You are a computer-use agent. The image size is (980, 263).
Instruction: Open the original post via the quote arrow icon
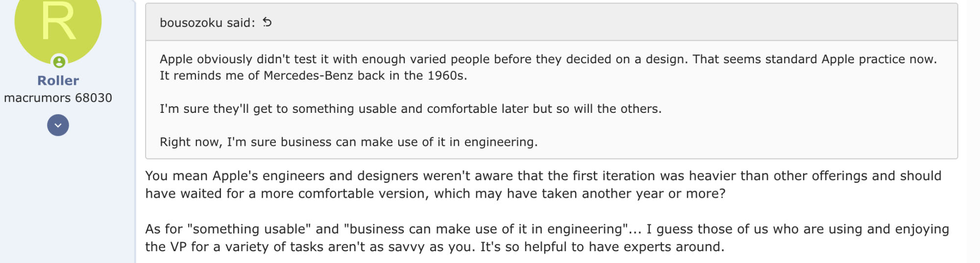click(x=267, y=22)
